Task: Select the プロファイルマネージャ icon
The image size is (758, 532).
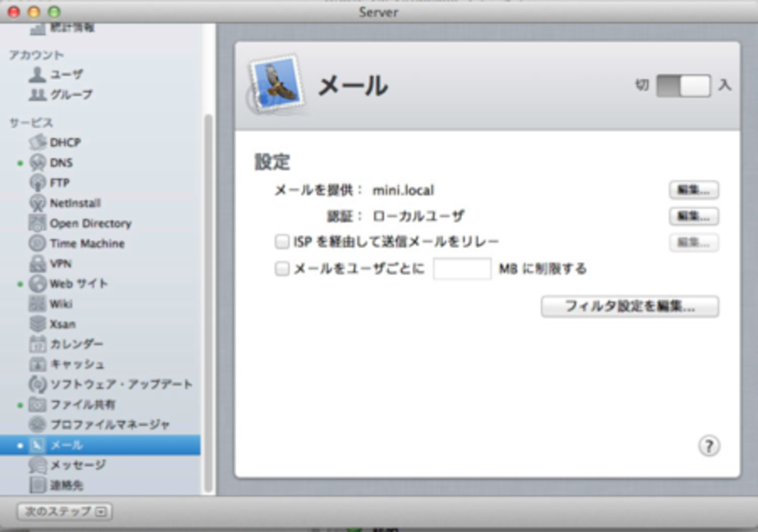Action: (37, 425)
